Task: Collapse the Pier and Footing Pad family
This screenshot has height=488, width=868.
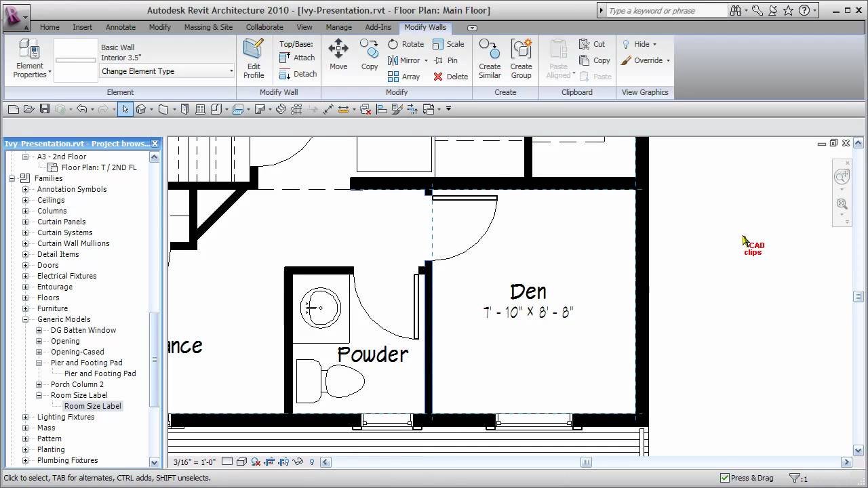Action: click(x=39, y=363)
